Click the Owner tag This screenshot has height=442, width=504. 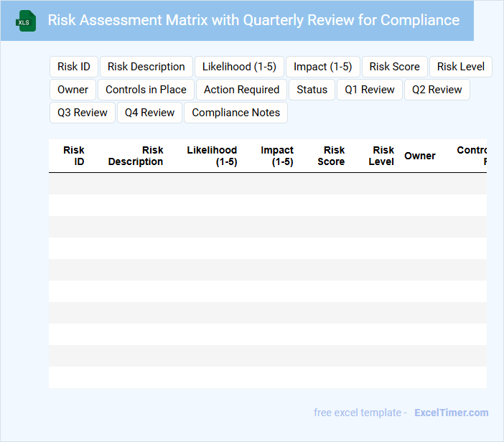(x=73, y=90)
